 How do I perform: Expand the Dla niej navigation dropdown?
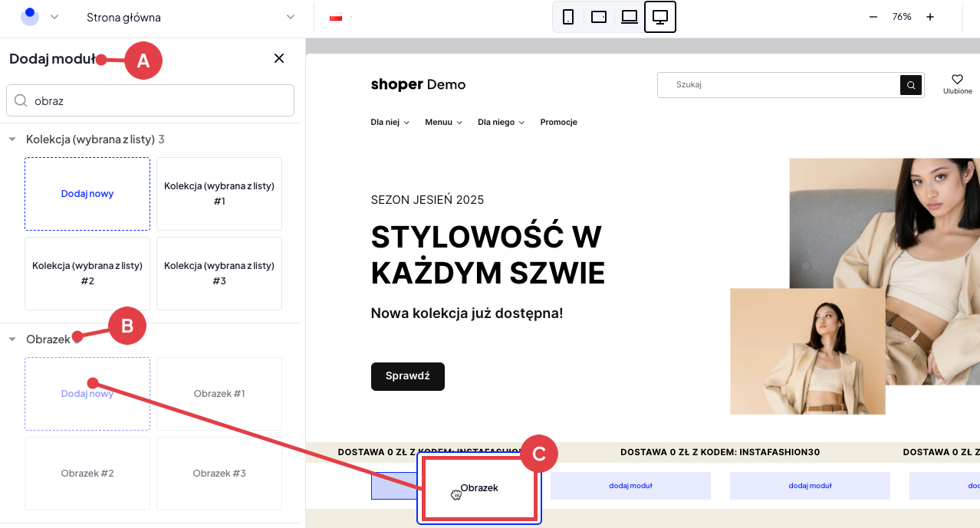point(390,122)
